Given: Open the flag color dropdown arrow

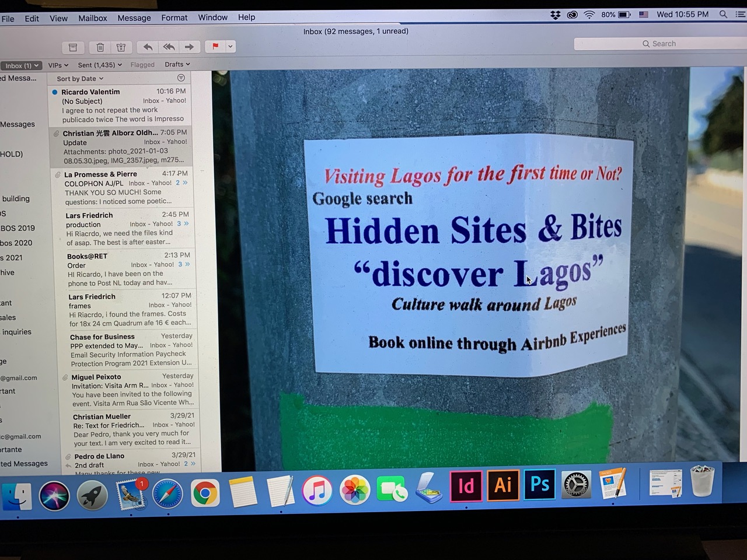Looking at the screenshot, I should (231, 47).
